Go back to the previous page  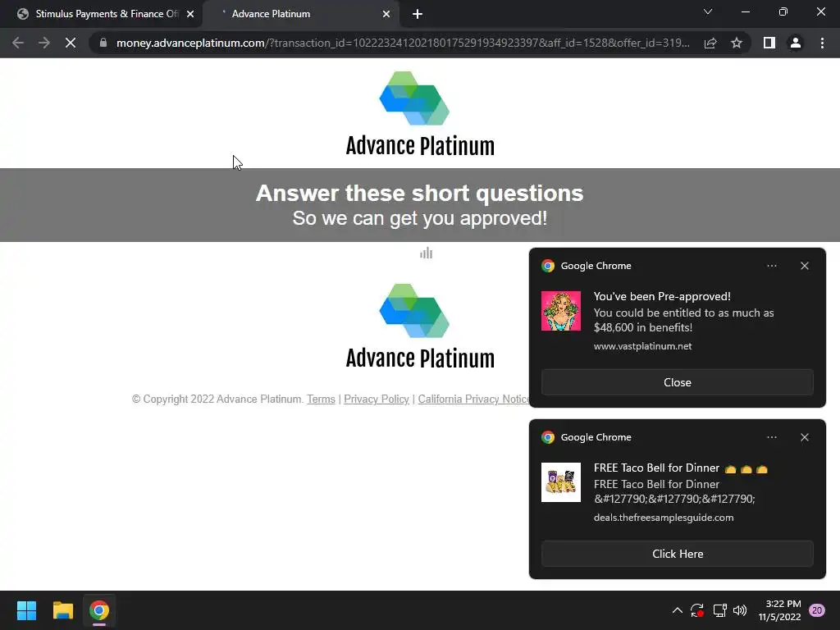click(x=18, y=43)
